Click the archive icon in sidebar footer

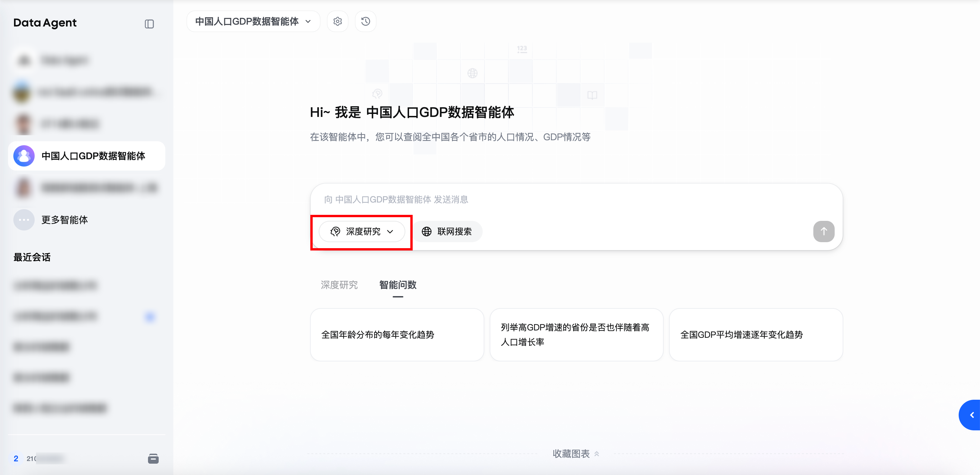153,458
